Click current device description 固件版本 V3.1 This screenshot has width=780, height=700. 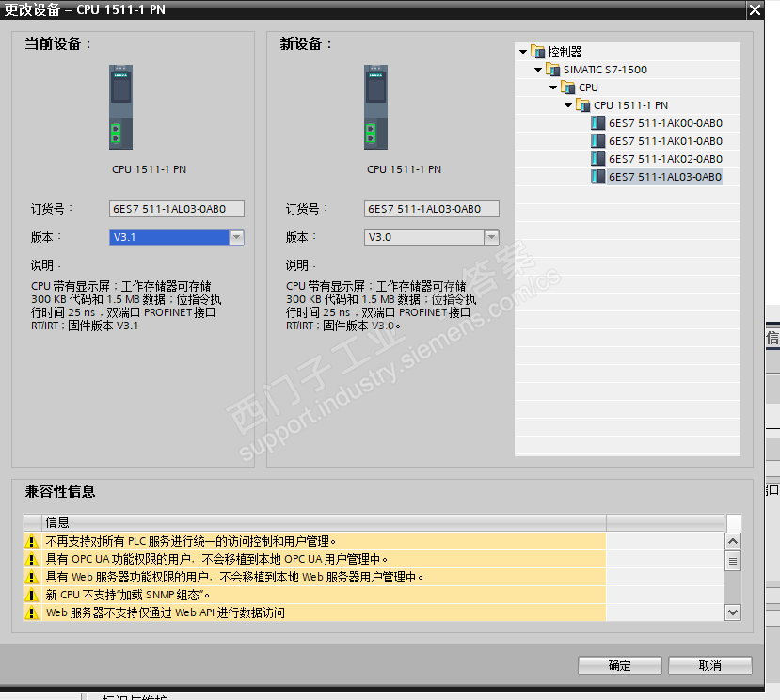pyautogui.click(x=103, y=326)
